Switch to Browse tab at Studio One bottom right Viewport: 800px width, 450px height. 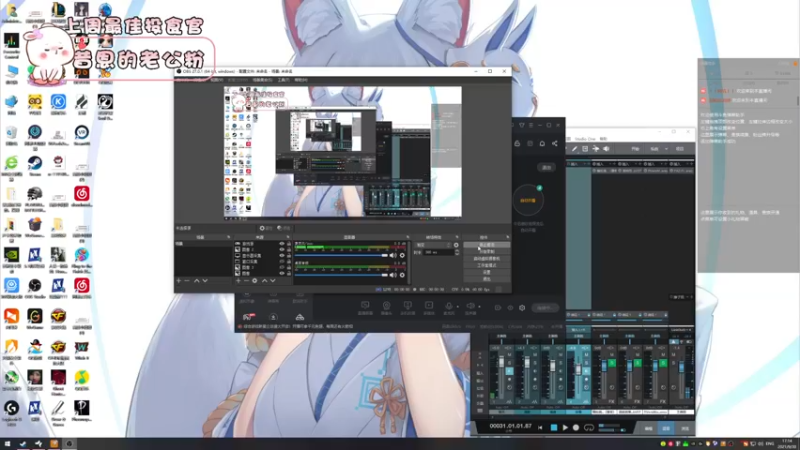pos(685,429)
